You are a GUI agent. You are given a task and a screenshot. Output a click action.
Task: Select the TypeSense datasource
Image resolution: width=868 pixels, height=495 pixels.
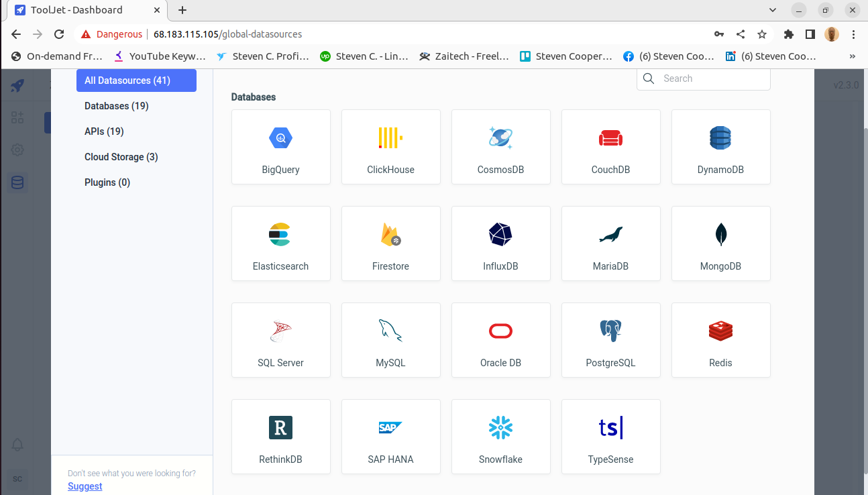coord(611,437)
